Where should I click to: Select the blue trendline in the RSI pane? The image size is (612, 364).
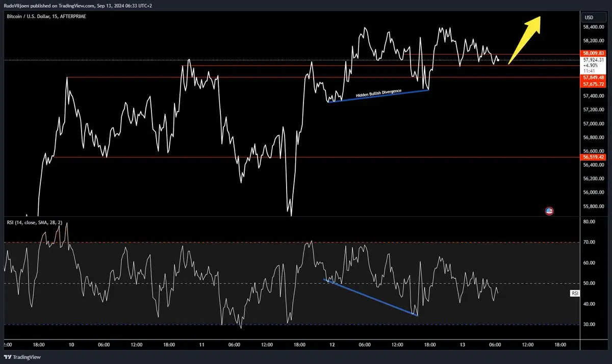(371, 297)
